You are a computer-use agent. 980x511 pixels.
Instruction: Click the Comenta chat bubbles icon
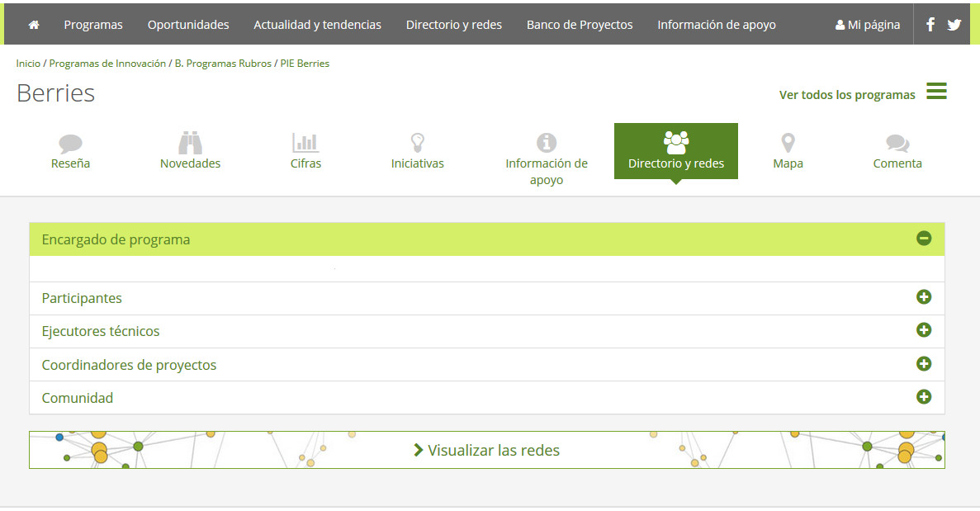(897, 144)
